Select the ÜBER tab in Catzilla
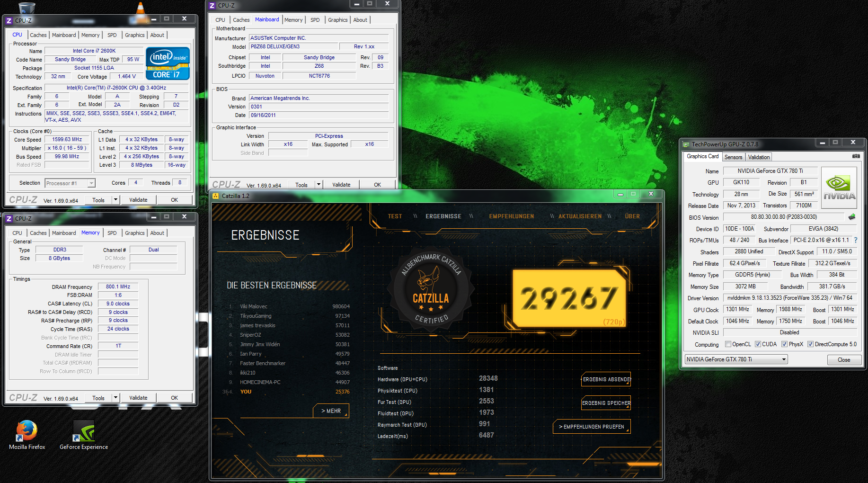This screenshot has width=868, height=483. [632, 216]
